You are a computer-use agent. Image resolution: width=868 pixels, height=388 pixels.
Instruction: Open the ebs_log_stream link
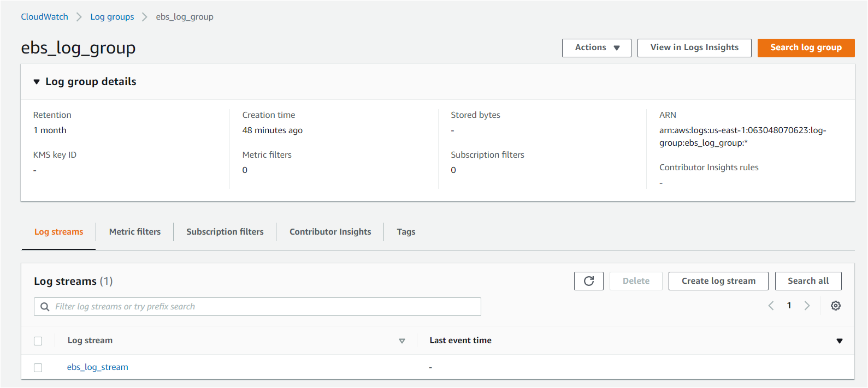[x=98, y=367]
